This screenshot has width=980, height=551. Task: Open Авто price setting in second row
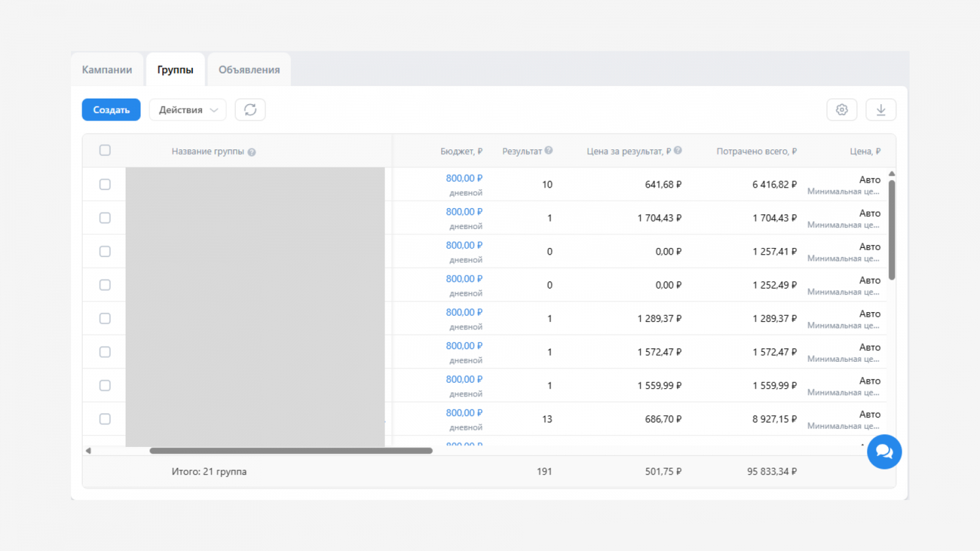[869, 213]
